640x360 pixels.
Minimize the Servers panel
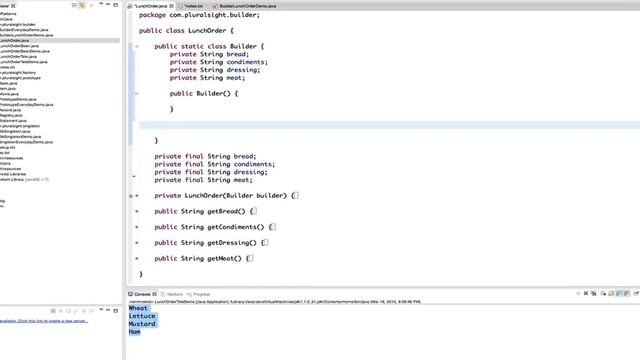[x=108, y=310]
